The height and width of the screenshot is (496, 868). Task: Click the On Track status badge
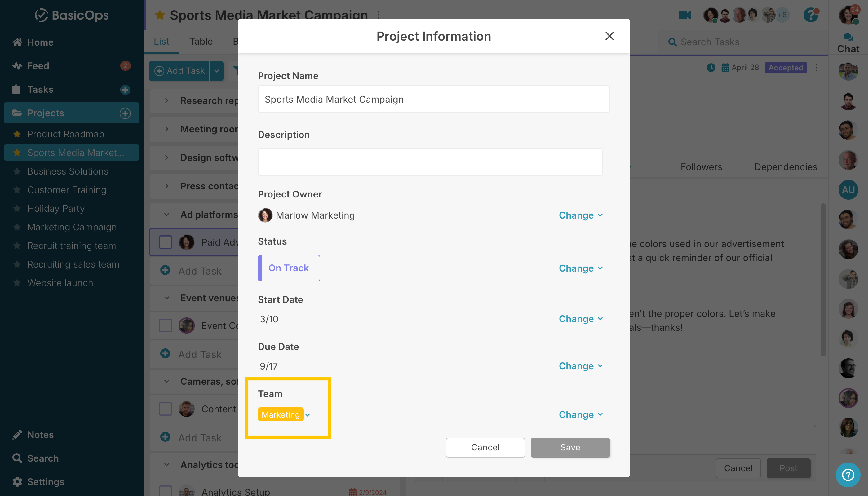[x=289, y=268]
